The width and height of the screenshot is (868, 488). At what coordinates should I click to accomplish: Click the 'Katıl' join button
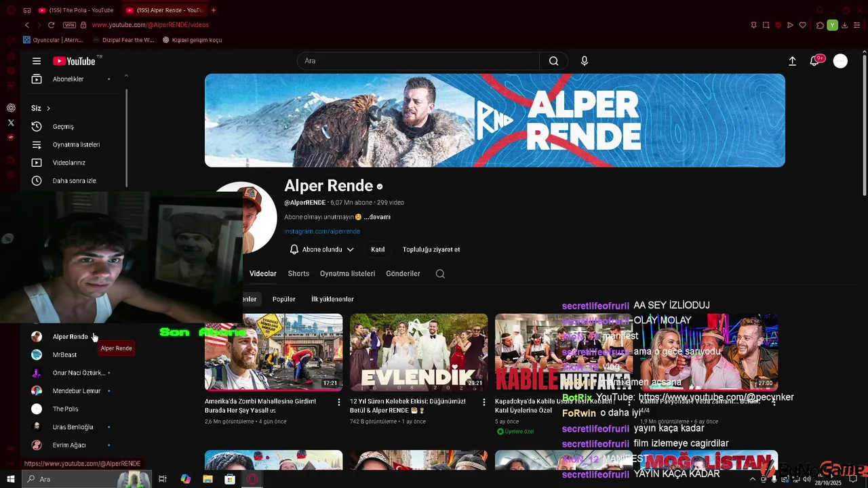tap(378, 249)
